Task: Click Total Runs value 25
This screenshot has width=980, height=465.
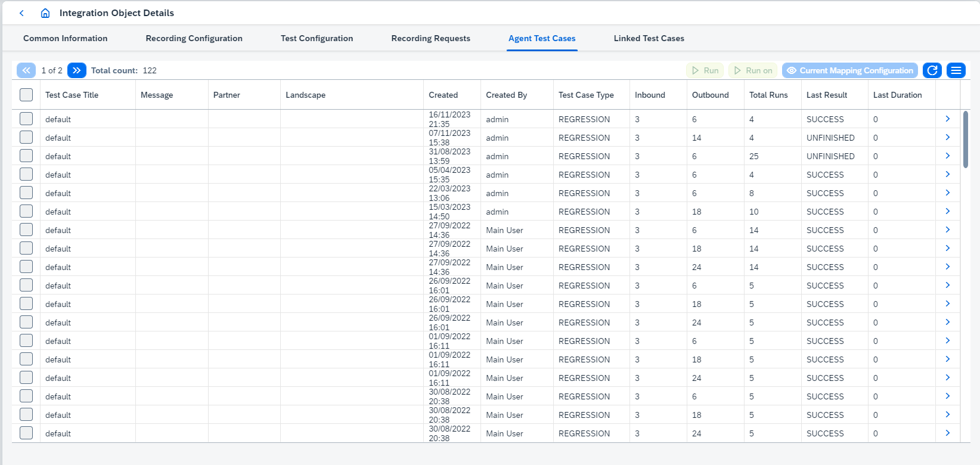Action: (x=754, y=156)
